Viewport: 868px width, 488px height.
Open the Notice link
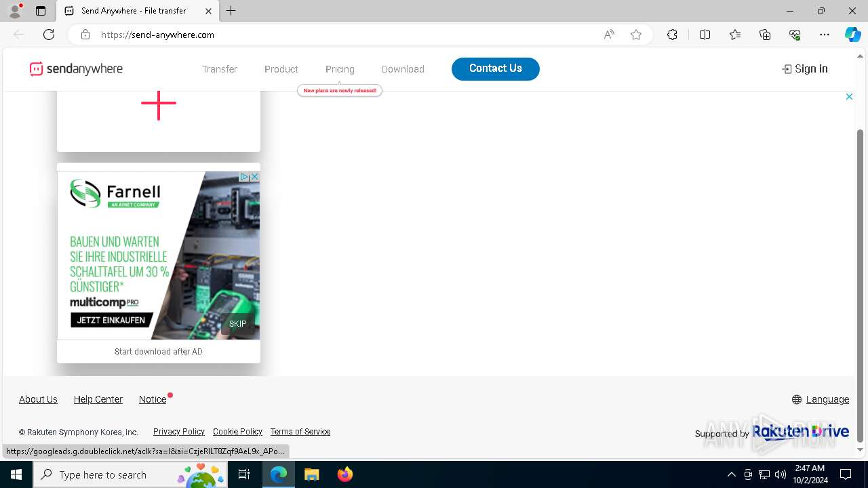click(153, 399)
